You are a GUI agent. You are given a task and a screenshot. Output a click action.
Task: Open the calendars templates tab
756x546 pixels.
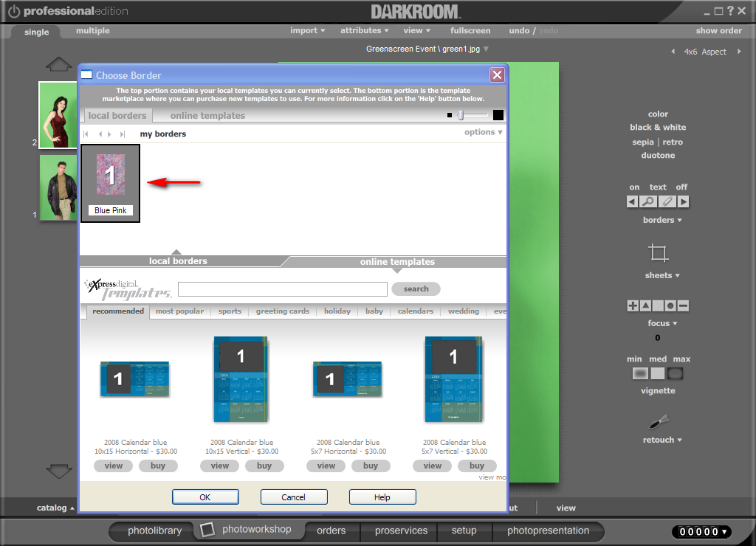[x=416, y=311]
